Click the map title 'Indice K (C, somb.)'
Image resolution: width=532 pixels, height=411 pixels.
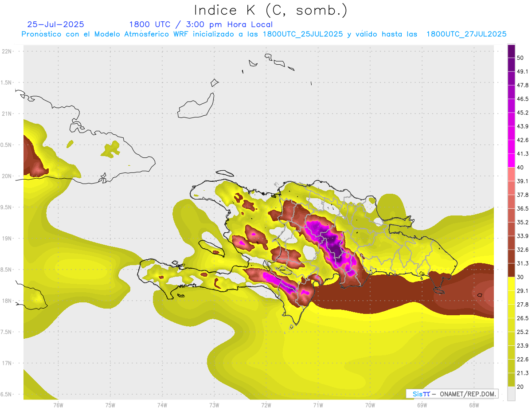click(270, 11)
